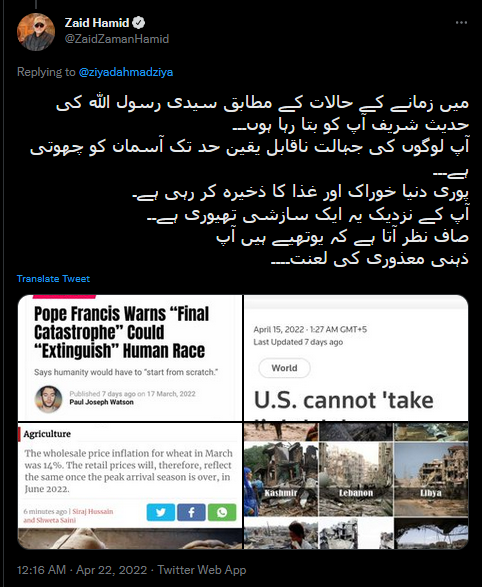Open the Zaid Hamid display name
The width and height of the screenshot is (482, 587).
point(97,23)
